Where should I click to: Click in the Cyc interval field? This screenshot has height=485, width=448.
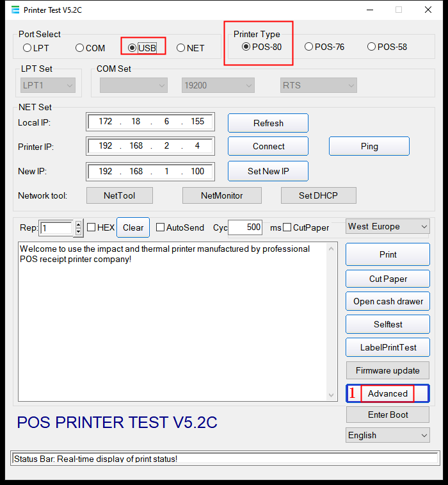pos(244,227)
